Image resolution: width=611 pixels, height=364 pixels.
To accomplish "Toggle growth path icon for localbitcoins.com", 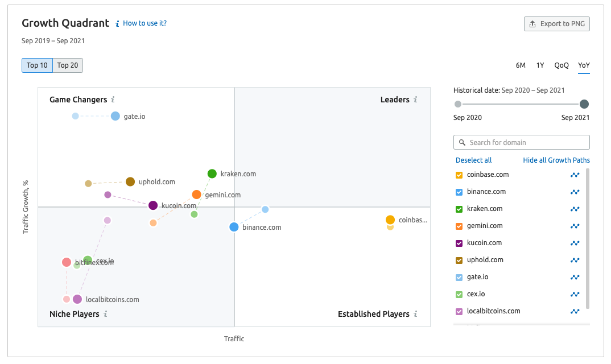I will point(575,311).
